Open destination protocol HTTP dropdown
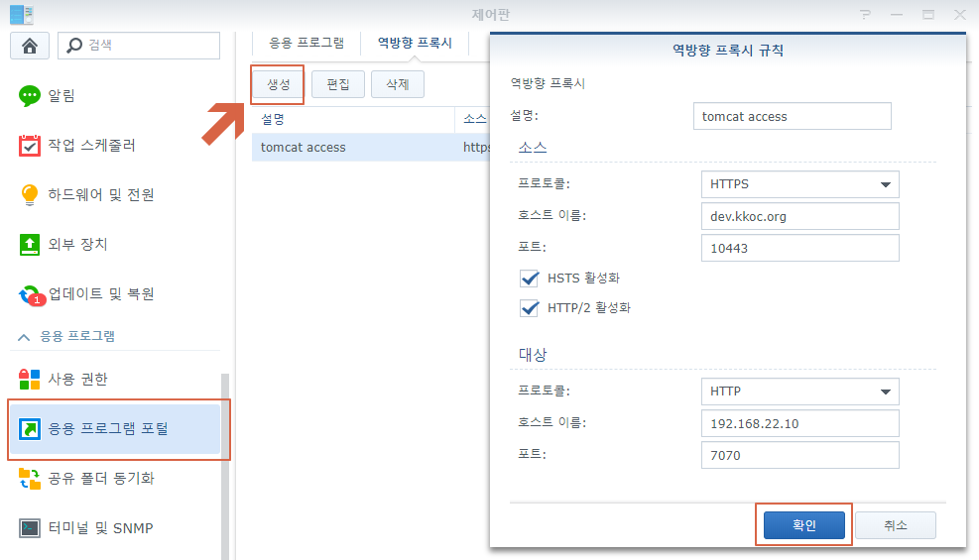 (x=798, y=392)
